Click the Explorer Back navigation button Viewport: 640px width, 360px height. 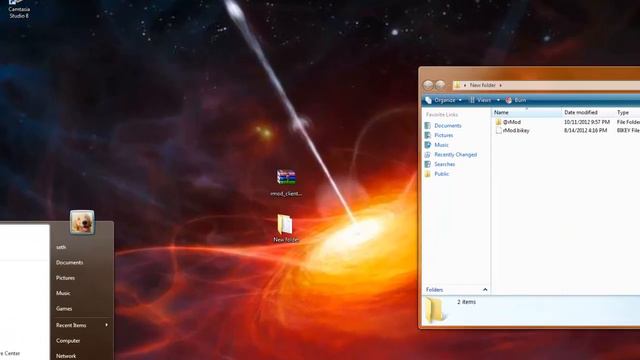tap(428, 85)
